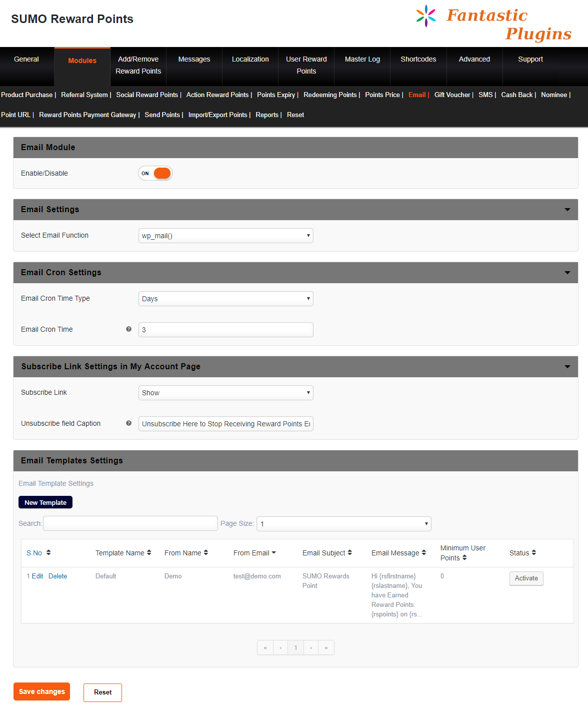The image size is (588, 709).
Task: Collapse the Email Settings section
Action: (x=567, y=210)
